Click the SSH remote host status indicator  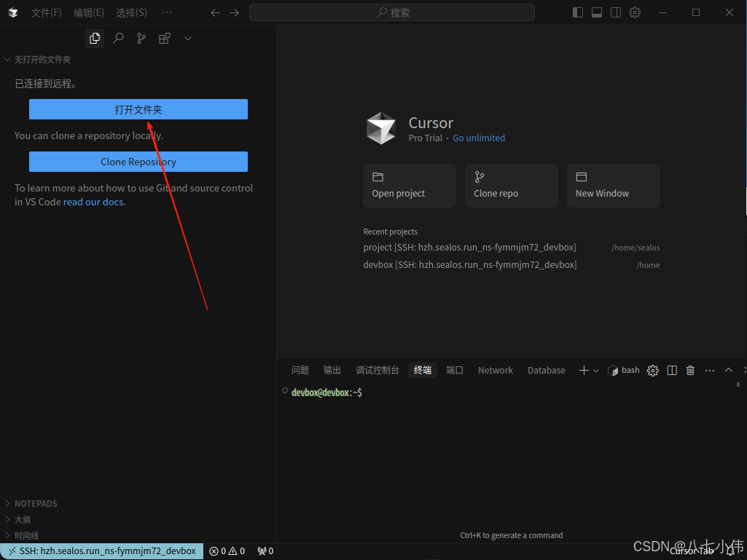coord(102,551)
